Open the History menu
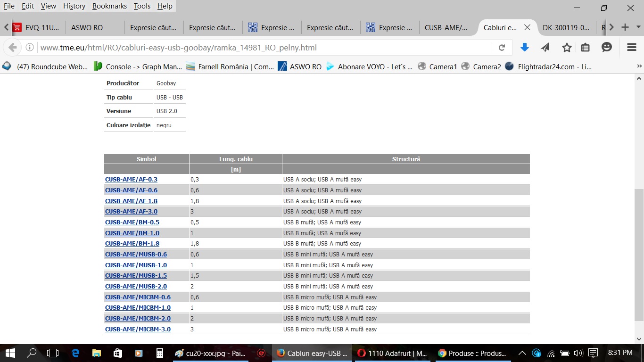 click(x=74, y=6)
